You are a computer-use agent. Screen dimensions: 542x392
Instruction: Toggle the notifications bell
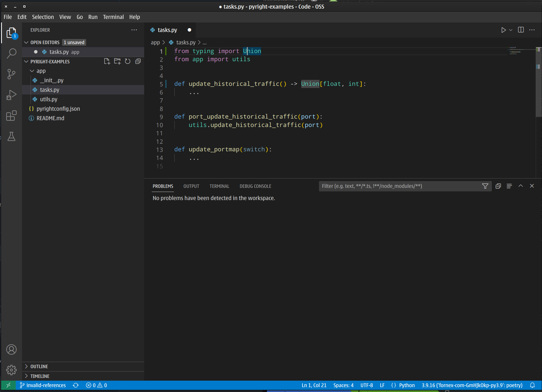532,385
